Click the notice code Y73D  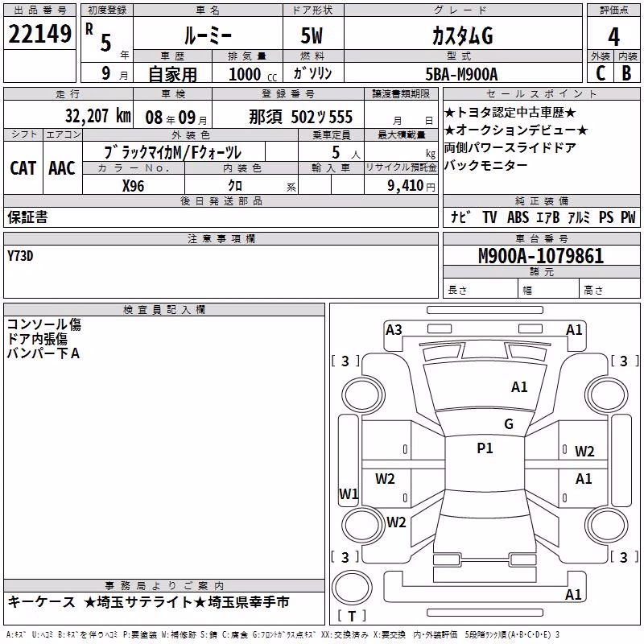[20, 256]
